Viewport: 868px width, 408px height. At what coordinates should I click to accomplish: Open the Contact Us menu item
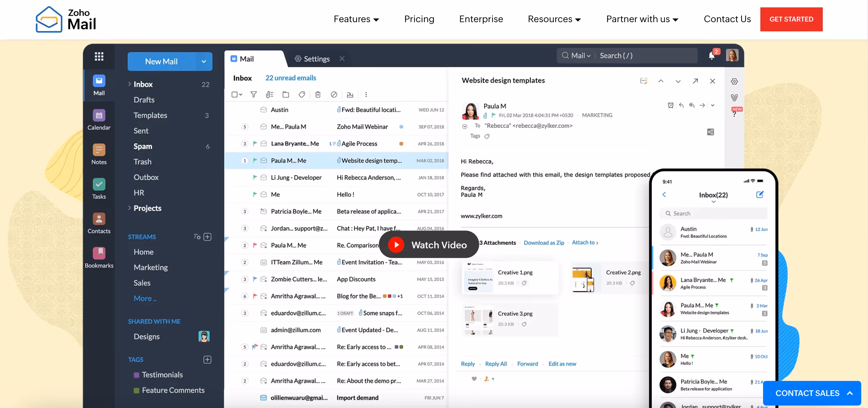coord(727,19)
